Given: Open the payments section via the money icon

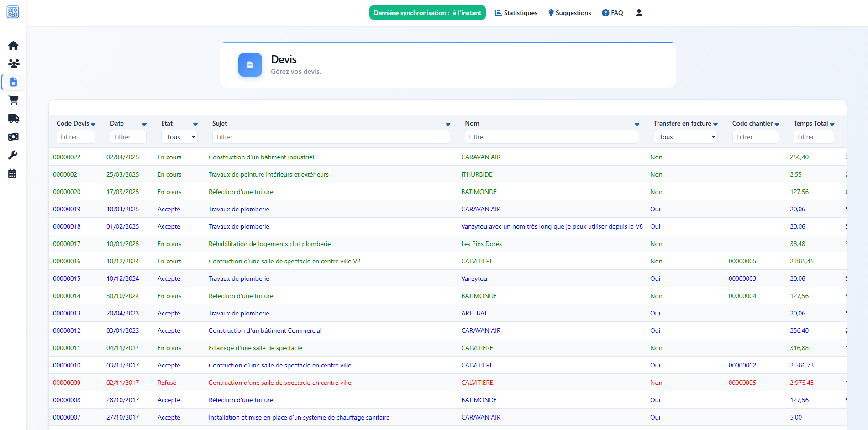Looking at the screenshot, I should click(x=13, y=136).
